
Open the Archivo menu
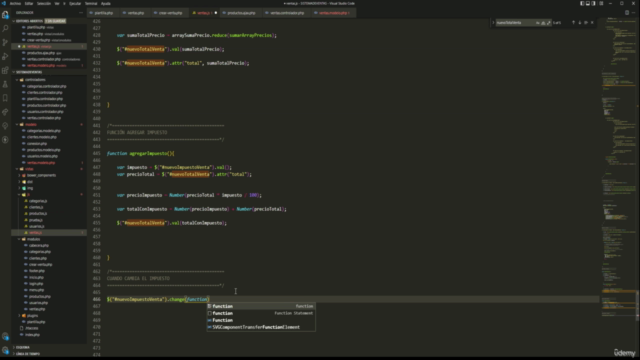point(15,3)
